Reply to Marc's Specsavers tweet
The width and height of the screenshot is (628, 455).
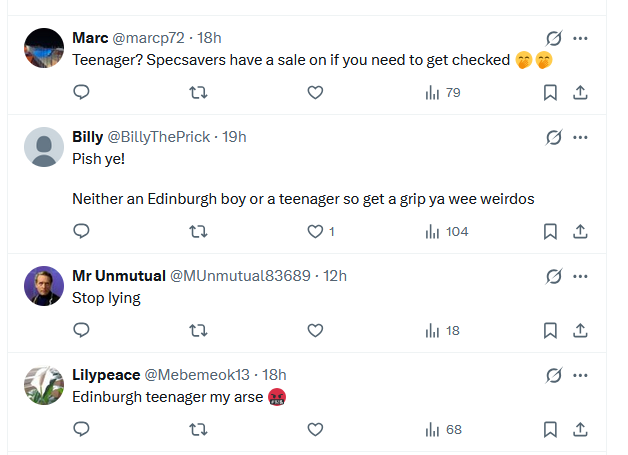pyautogui.click(x=82, y=93)
